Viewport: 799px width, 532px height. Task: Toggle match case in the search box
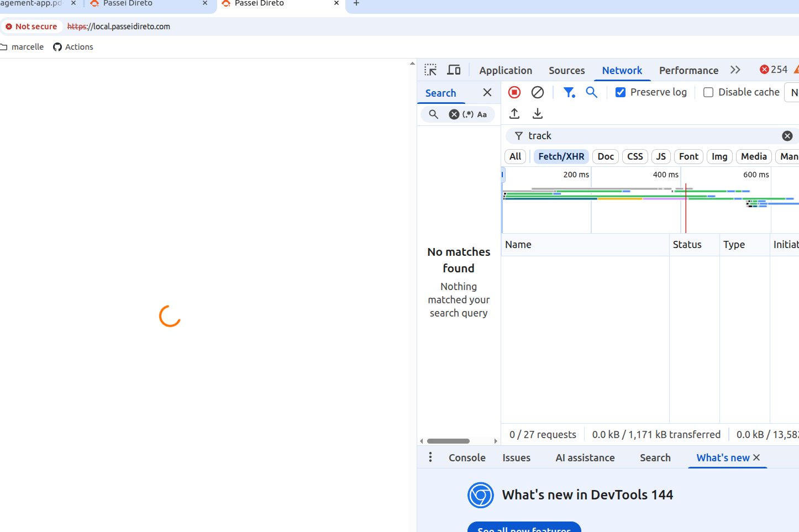(482, 114)
